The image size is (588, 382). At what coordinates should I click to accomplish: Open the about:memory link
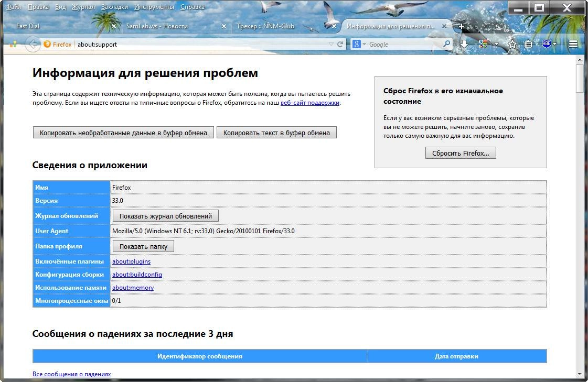click(133, 288)
